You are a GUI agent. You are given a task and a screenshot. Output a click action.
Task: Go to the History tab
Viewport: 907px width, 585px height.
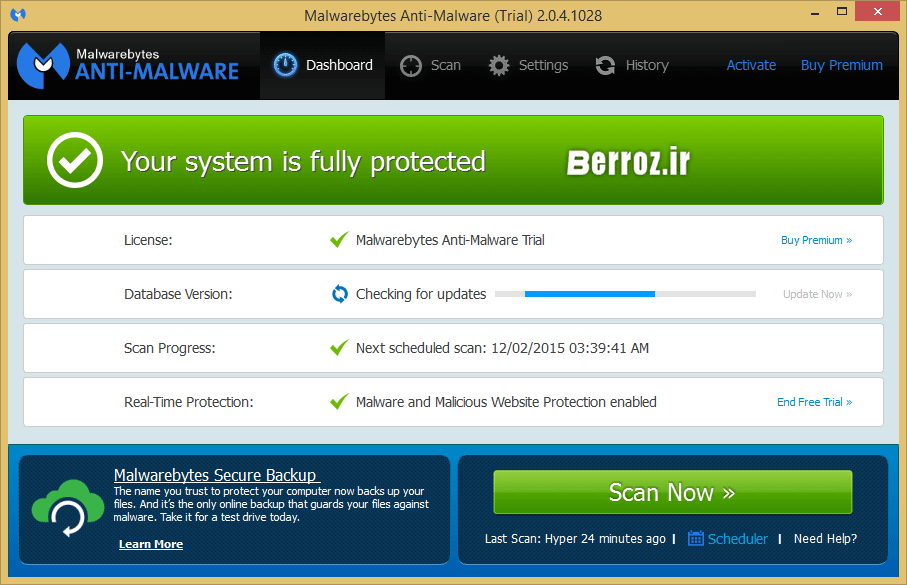(x=632, y=65)
